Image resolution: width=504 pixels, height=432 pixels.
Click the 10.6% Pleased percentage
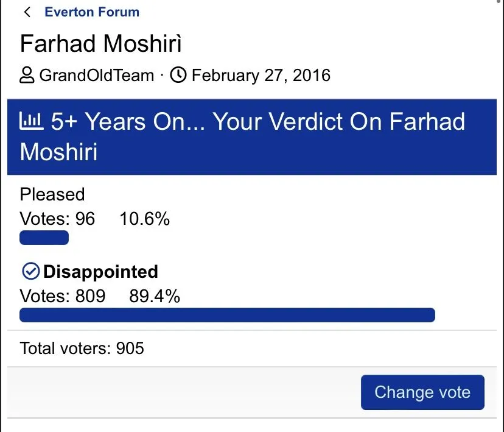144,219
